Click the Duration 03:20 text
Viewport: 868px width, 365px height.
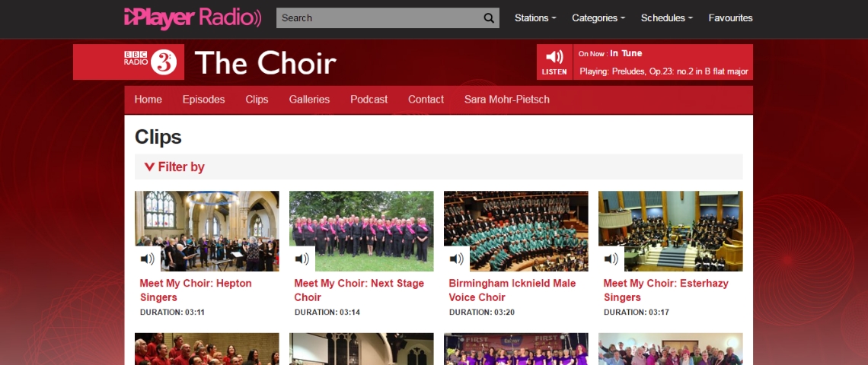point(482,313)
